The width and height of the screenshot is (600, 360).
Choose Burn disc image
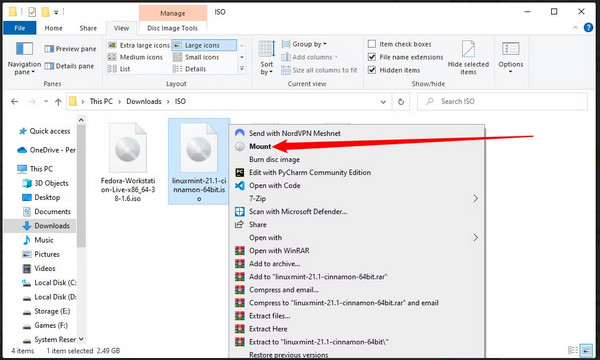[x=274, y=160]
